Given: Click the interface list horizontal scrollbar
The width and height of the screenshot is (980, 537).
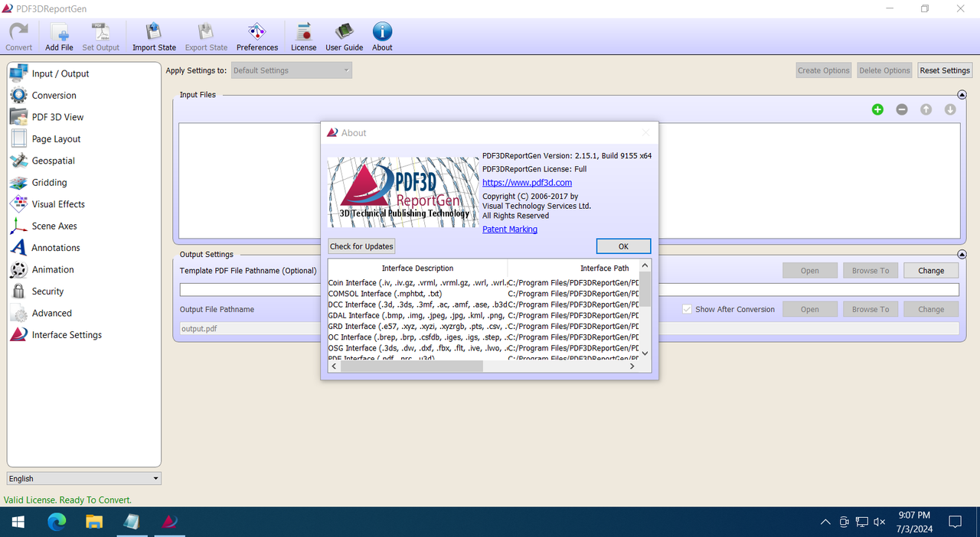Looking at the screenshot, I should pos(483,366).
